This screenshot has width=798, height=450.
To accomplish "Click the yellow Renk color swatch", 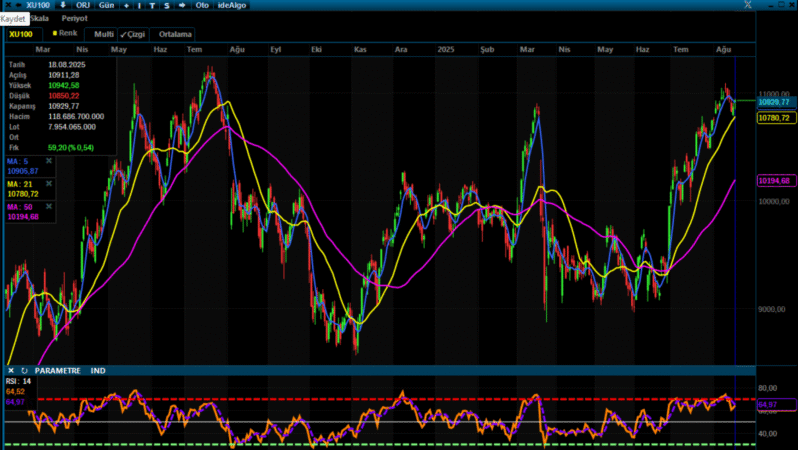I will pyautogui.click(x=55, y=33).
